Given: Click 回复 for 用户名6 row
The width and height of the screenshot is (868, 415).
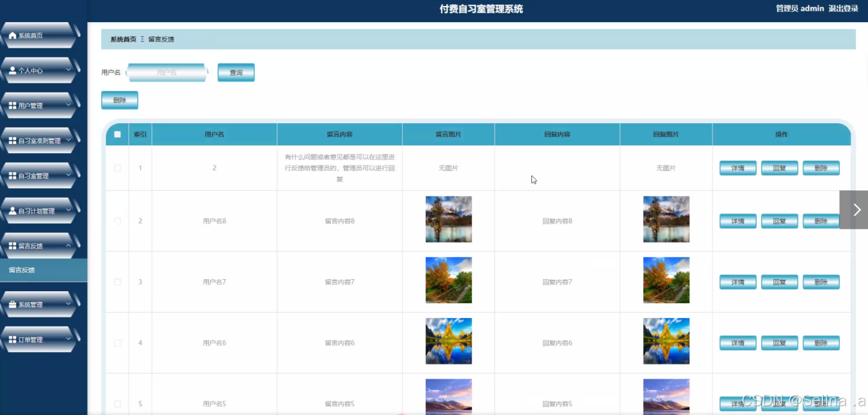Looking at the screenshot, I should point(780,343).
